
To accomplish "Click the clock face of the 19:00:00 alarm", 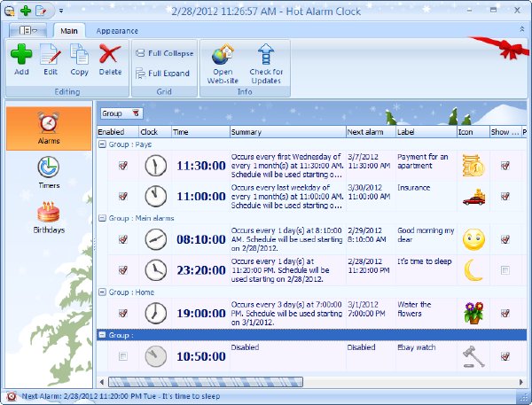I will pyautogui.click(x=156, y=313).
